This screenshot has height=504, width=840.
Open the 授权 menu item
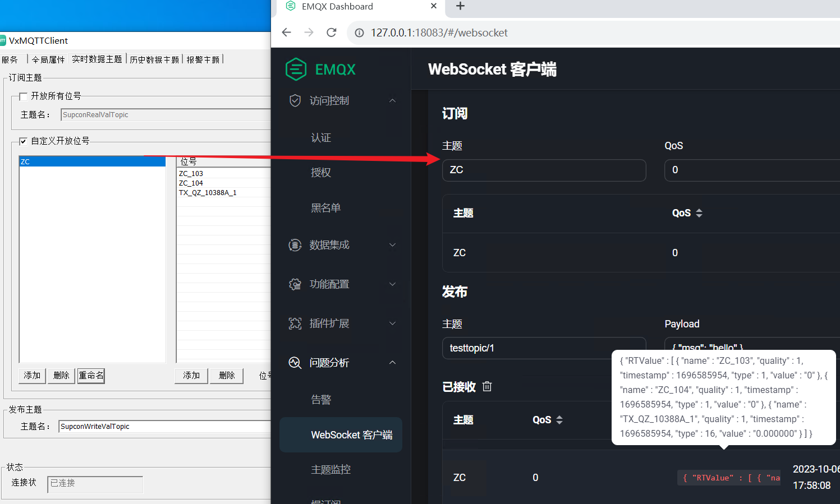pyautogui.click(x=321, y=173)
